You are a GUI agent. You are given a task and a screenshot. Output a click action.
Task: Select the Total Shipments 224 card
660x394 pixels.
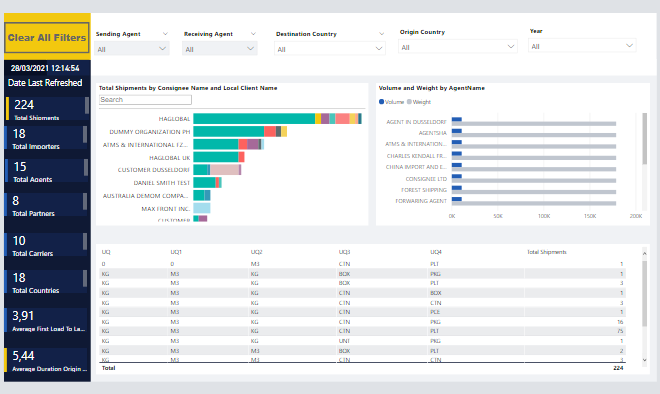click(x=47, y=109)
